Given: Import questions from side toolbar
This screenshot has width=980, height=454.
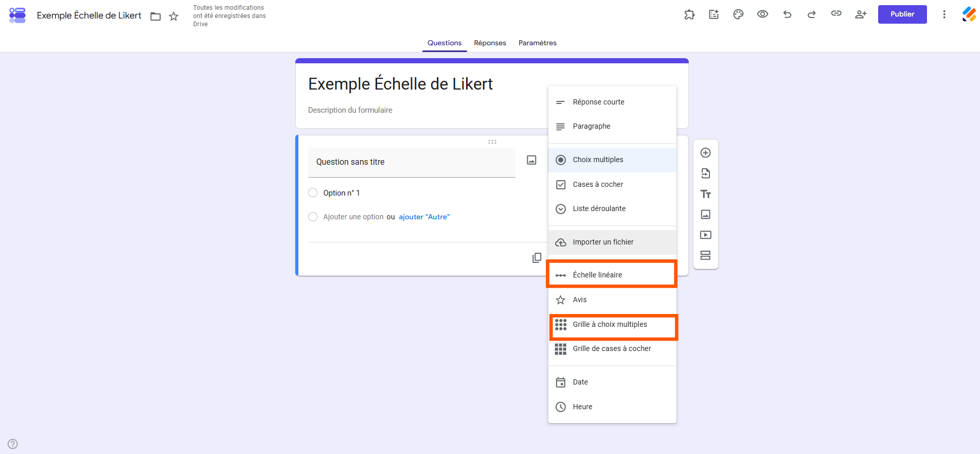Looking at the screenshot, I should point(706,173).
